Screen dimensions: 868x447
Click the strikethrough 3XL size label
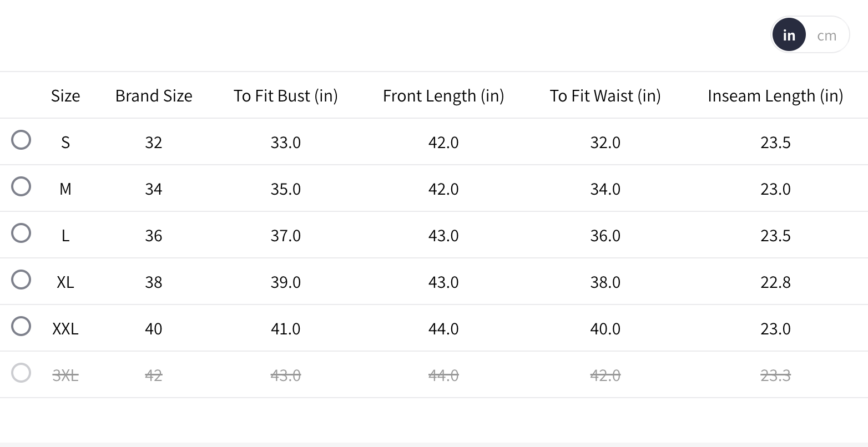[65, 375]
